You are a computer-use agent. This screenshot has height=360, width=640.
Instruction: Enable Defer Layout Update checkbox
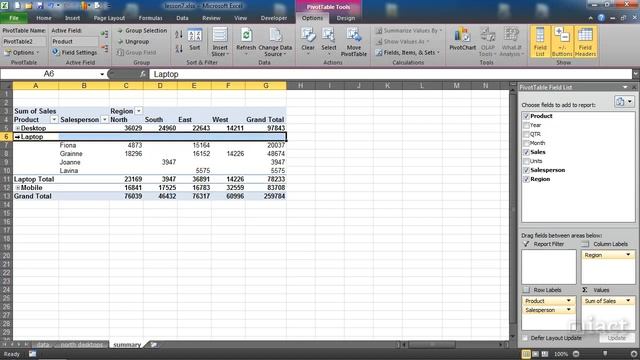click(525, 338)
